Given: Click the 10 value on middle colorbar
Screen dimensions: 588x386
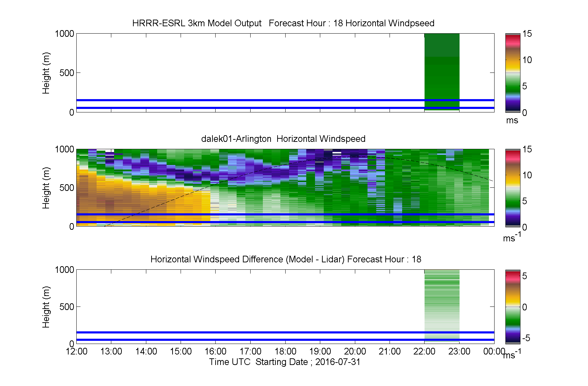Looking at the screenshot, I should pyautogui.click(x=527, y=175).
